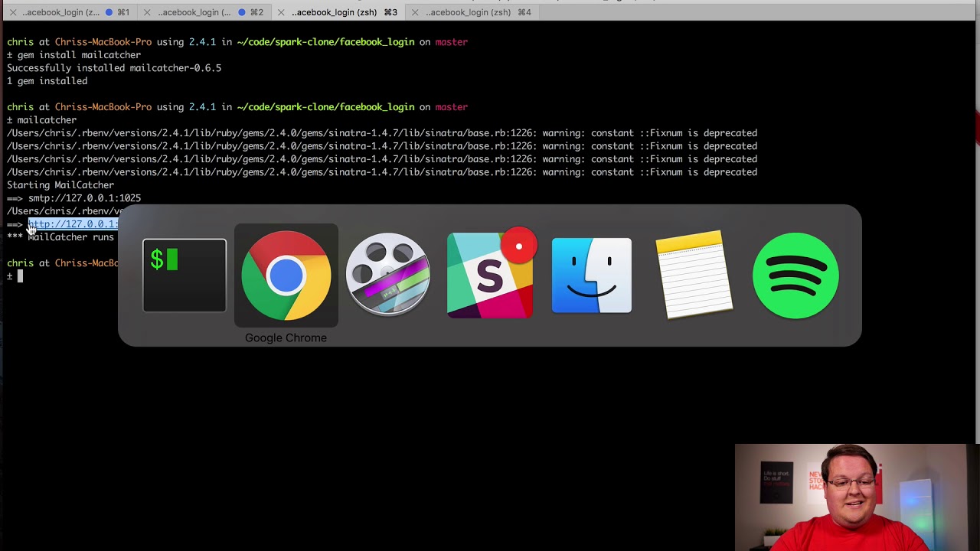This screenshot has height=551, width=980.
Task: Click the first Fixnum deprecation warning line
Action: [382, 133]
